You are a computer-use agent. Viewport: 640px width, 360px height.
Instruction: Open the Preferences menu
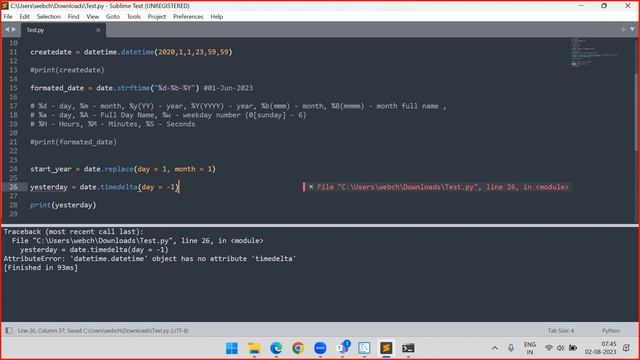pyautogui.click(x=188, y=17)
